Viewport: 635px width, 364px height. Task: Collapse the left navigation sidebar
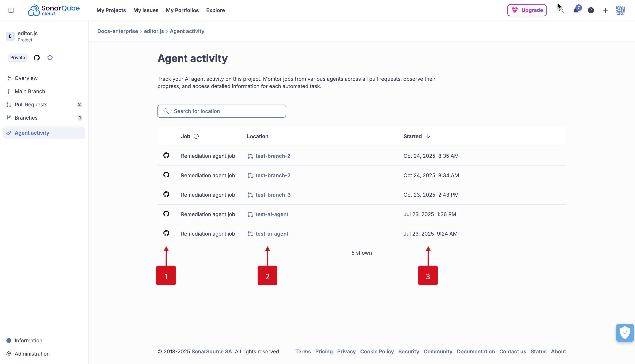11,10
